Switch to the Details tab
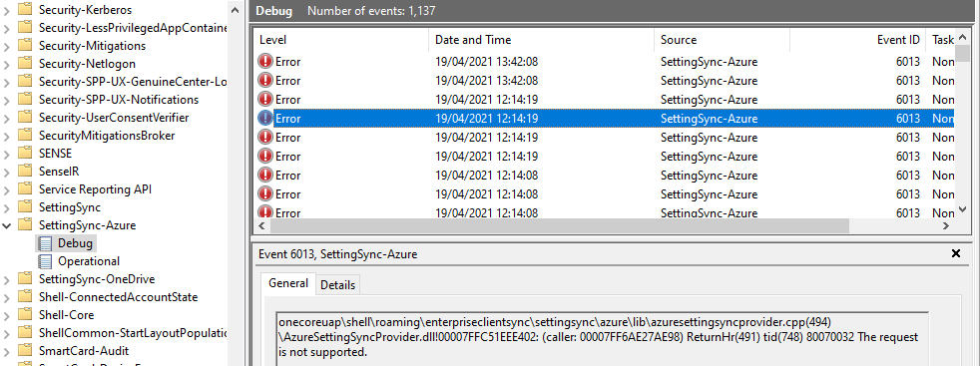This screenshot has width=980, height=366. coord(337,285)
